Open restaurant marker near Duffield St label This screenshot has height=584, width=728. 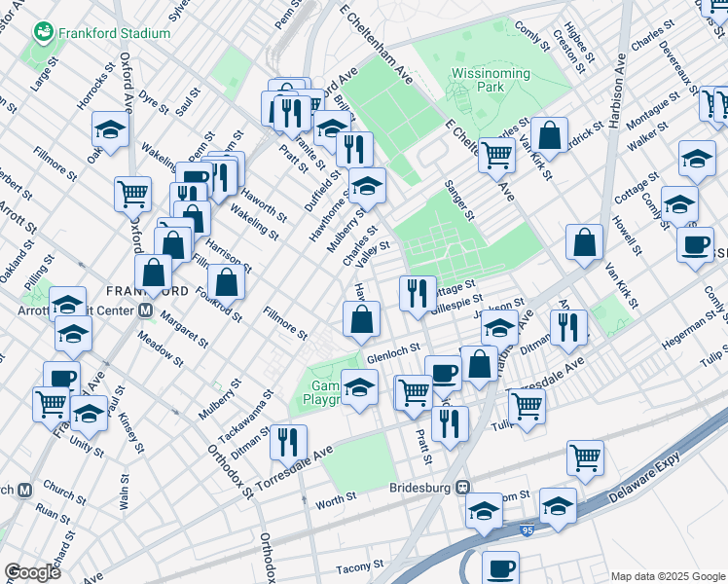coord(354,151)
